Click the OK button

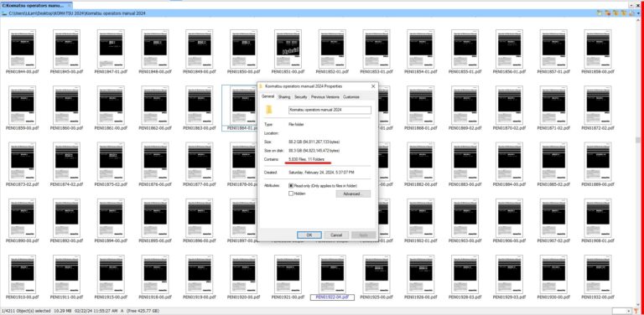[309, 235]
